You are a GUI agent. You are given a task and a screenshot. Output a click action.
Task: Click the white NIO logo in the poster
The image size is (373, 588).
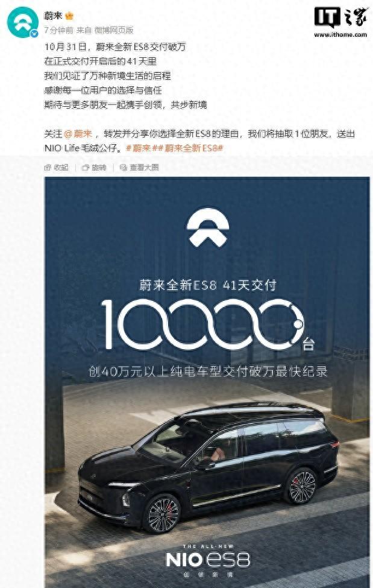point(207,227)
